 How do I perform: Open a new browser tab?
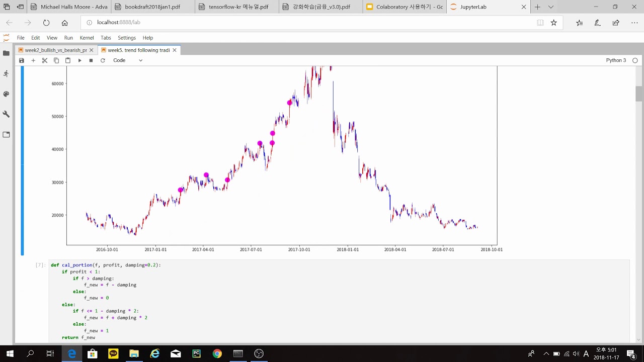pos(537,7)
